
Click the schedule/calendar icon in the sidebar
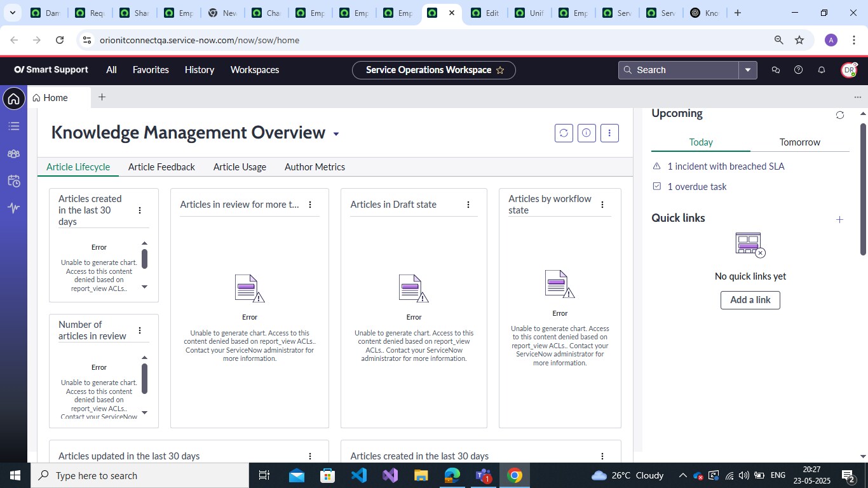[x=13, y=180]
